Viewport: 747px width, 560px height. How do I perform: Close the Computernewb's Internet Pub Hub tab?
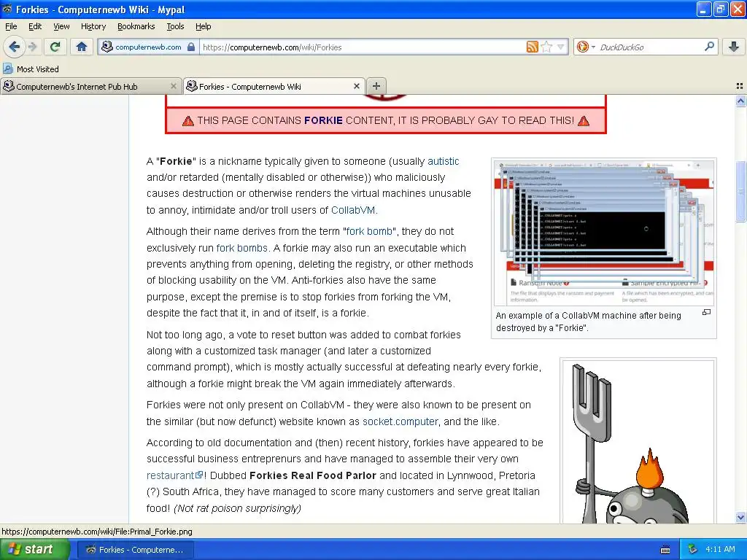(x=174, y=86)
